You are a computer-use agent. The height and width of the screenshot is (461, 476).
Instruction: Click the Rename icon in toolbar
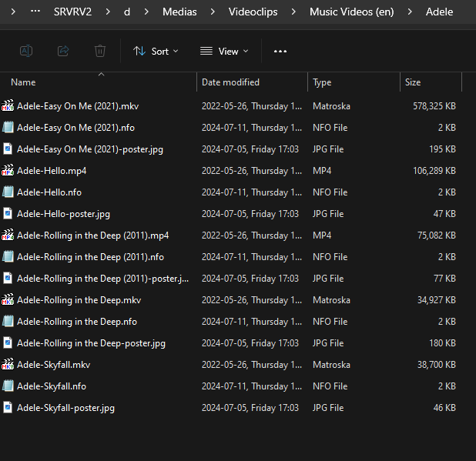(25, 51)
